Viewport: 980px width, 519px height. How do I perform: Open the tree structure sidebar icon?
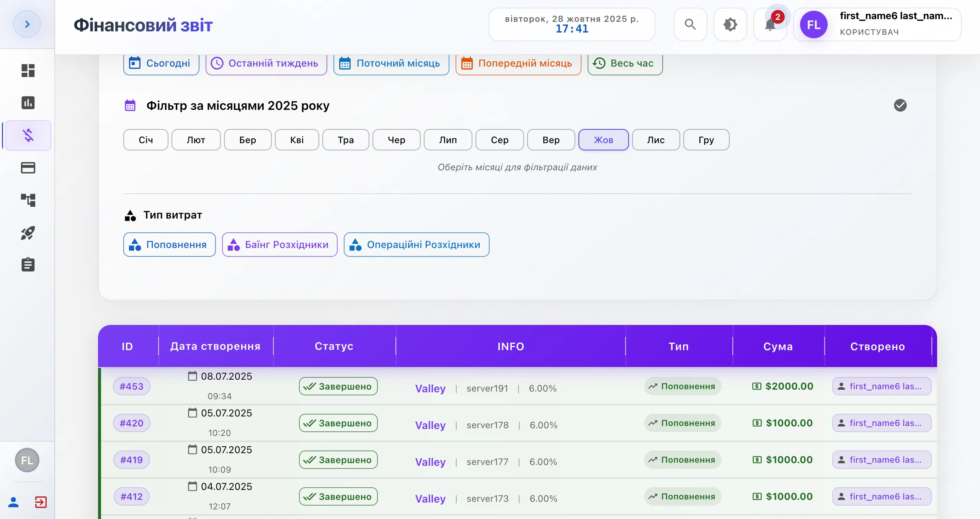(x=28, y=200)
